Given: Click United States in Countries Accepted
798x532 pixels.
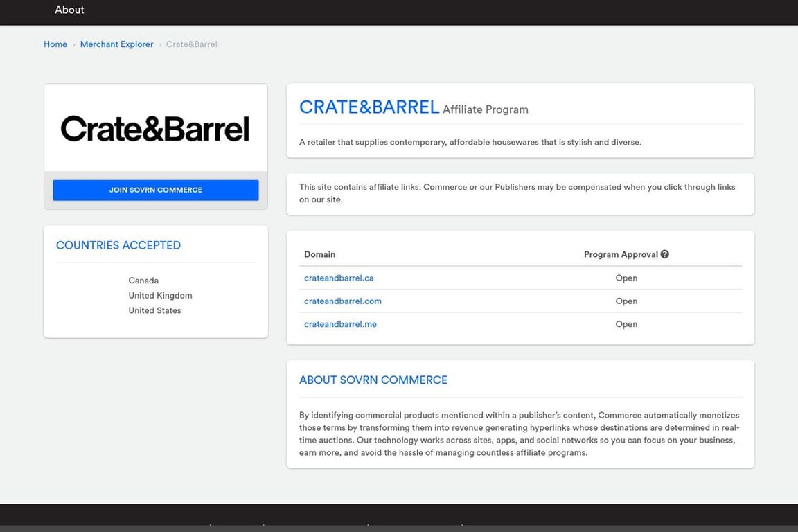Looking at the screenshot, I should click(154, 310).
